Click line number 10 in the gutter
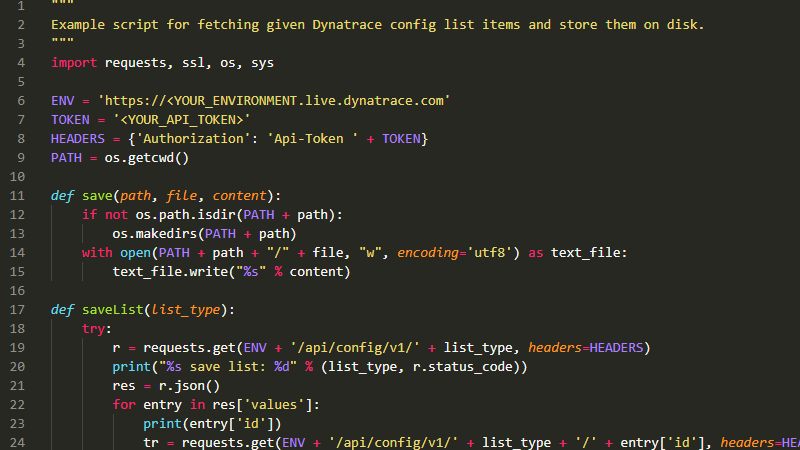Image resolution: width=800 pixels, height=450 pixels. (17, 177)
